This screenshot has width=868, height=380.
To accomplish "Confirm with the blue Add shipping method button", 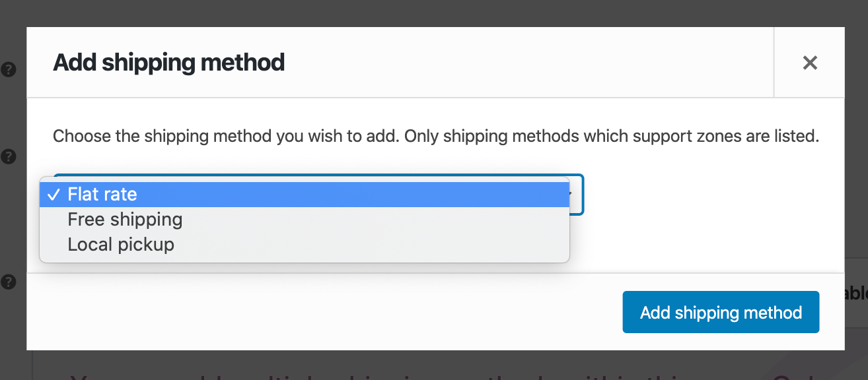I will click(x=721, y=312).
